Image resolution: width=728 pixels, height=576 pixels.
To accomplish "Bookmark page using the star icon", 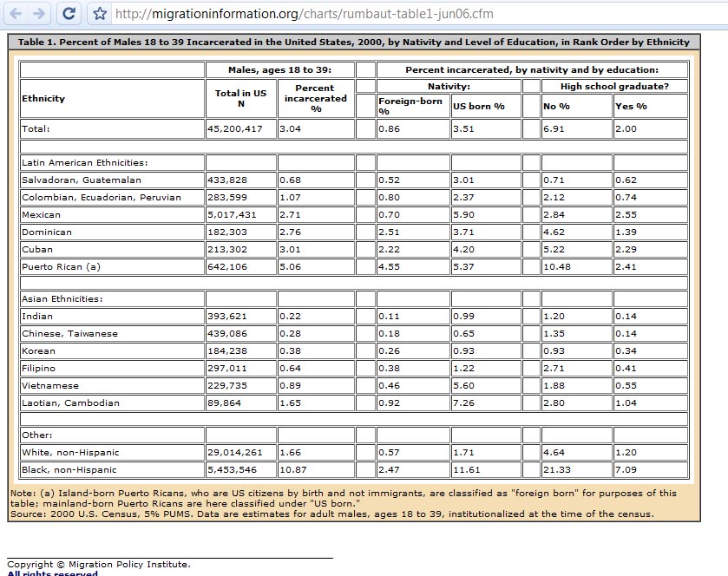I will click(100, 14).
